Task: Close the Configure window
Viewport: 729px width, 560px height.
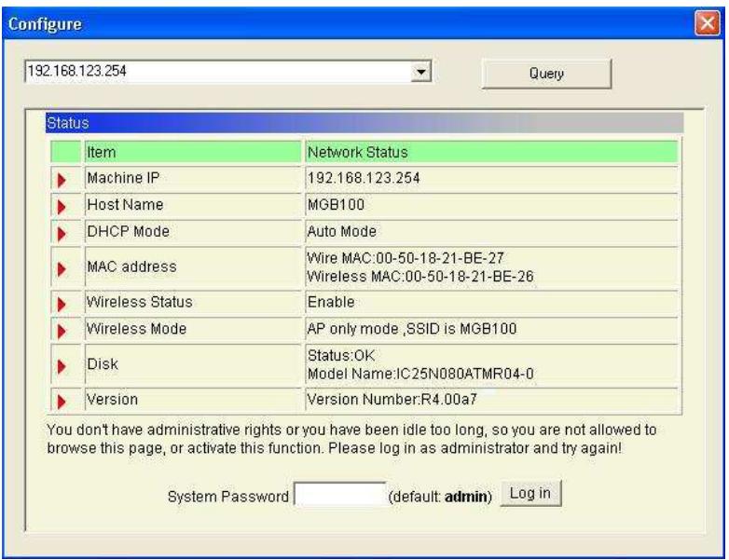Action: 708,22
